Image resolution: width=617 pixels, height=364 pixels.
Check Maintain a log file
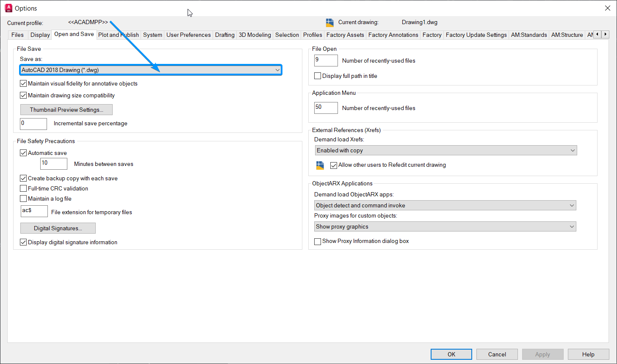coord(23,198)
